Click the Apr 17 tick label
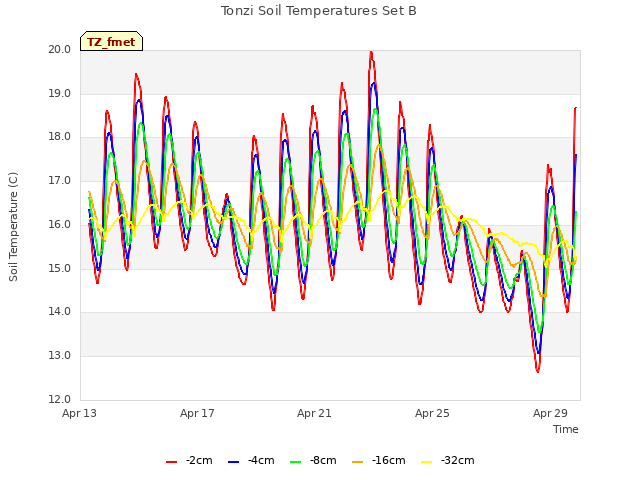The image size is (640, 480). click(197, 413)
